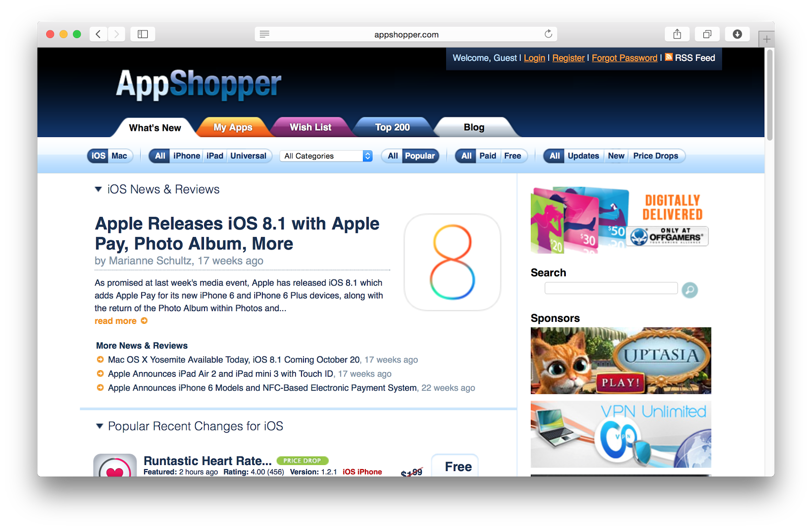Open the Downloads icon

pyautogui.click(x=737, y=34)
